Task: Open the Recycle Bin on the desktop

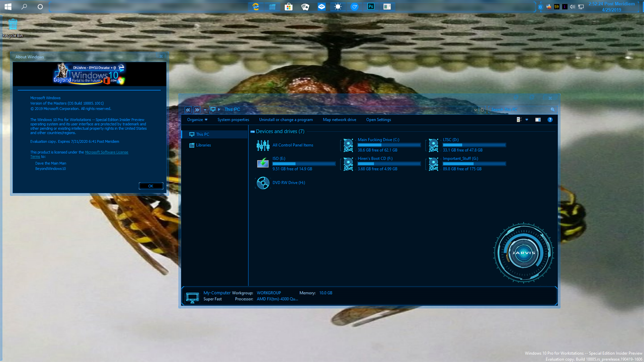Action: point(13,25)
